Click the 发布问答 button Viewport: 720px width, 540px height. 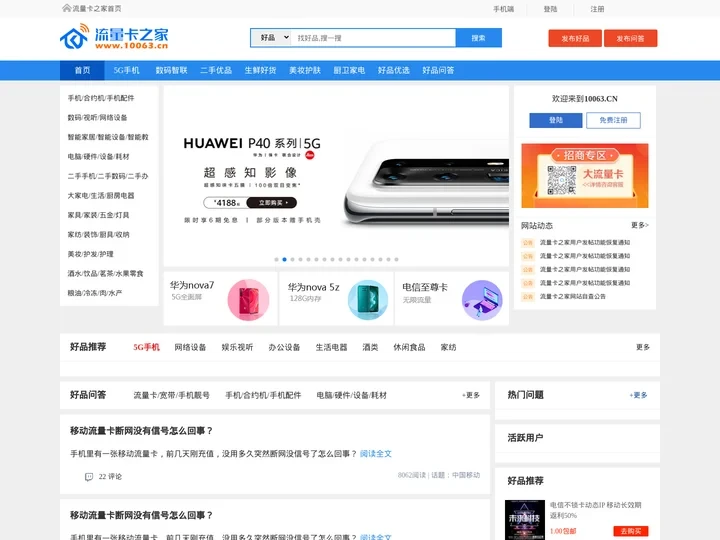[630, 38]
